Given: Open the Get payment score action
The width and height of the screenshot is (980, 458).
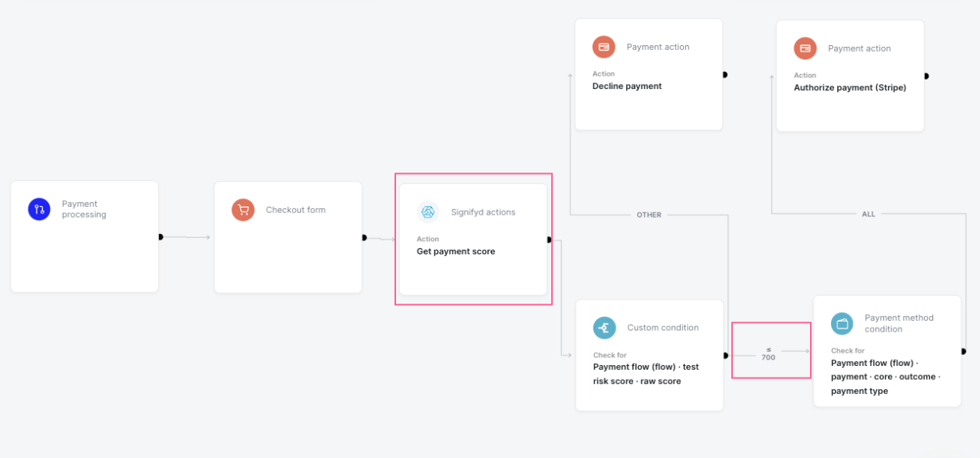Looking at the screenshot, I should click(455, 251).
